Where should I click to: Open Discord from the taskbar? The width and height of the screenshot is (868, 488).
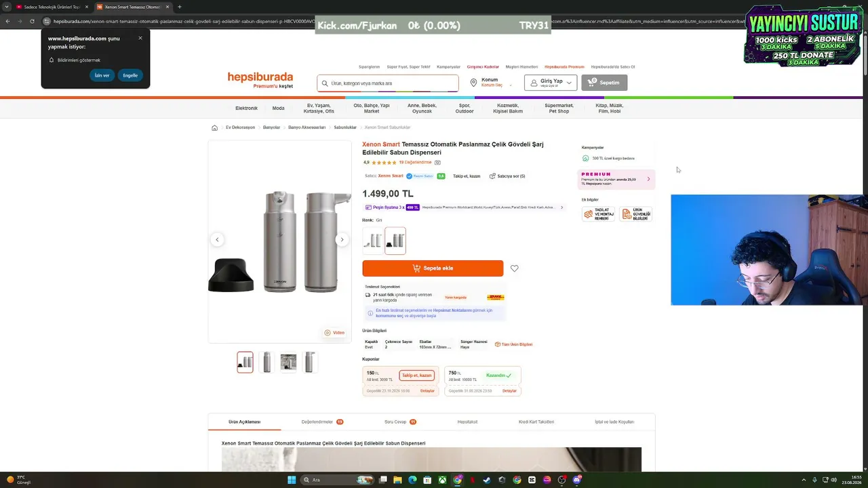[x=577, y=480]
